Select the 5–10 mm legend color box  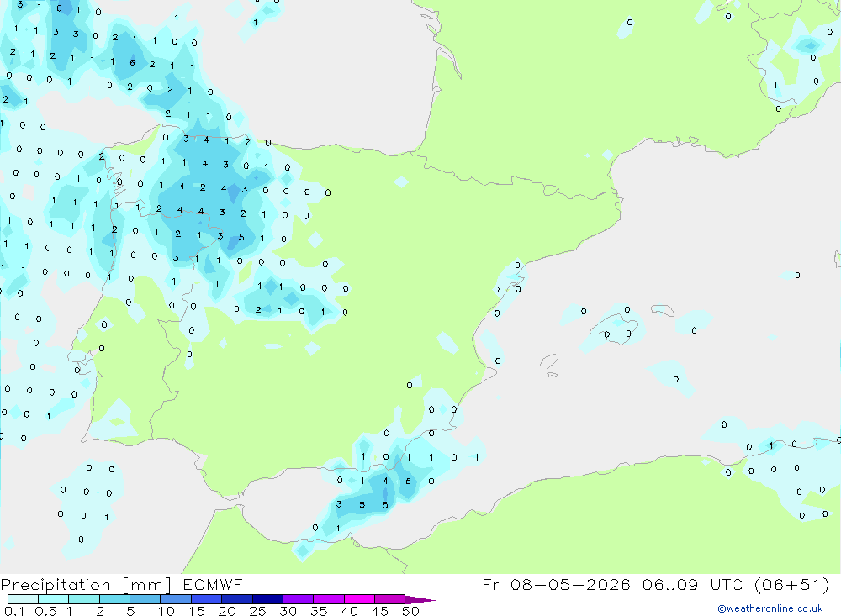tap(145, 599)
